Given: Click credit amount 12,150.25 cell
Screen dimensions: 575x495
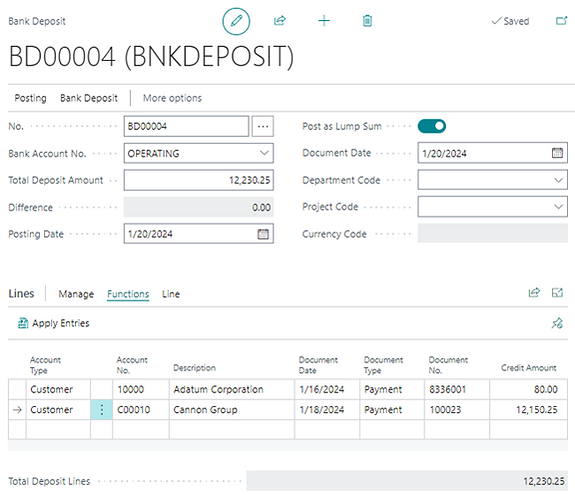Looking at the screenshot, I should tap(528, 410).
